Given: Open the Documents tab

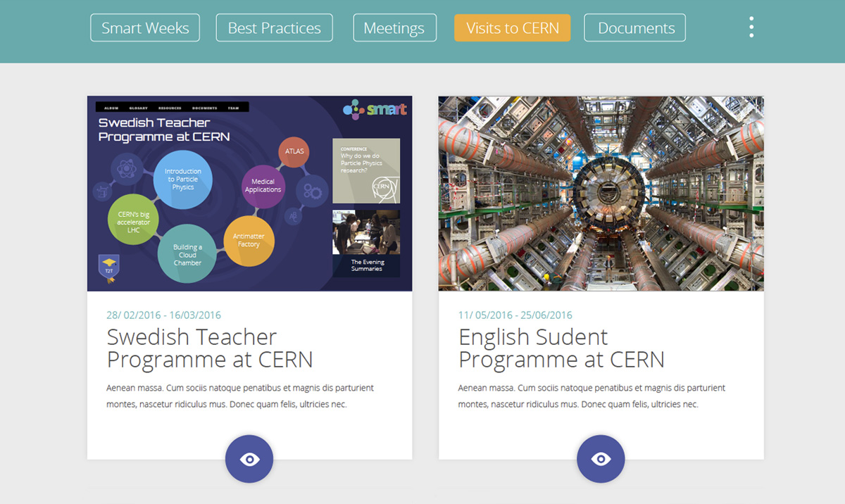Looking at the screenshot, I should [x=635, y=28].
